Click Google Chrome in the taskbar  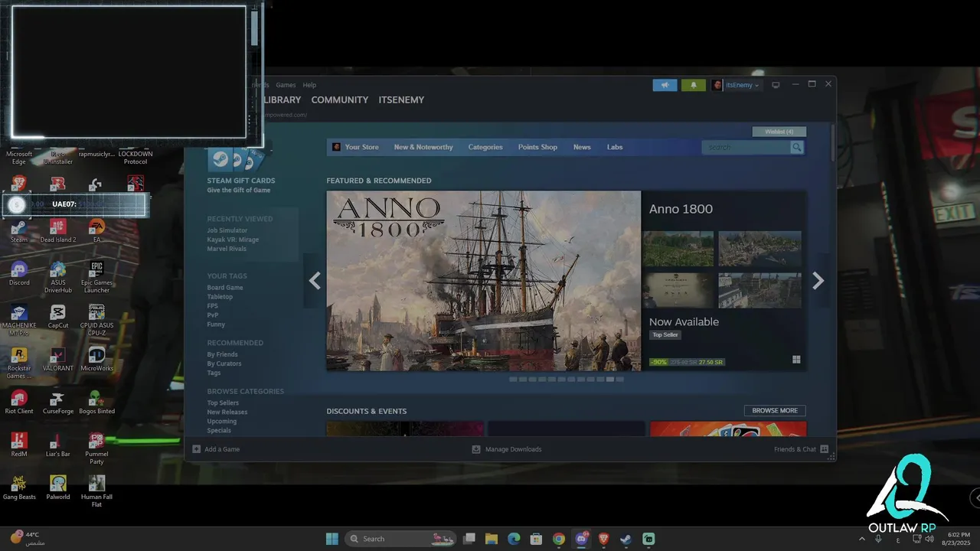tap(559, 539)
